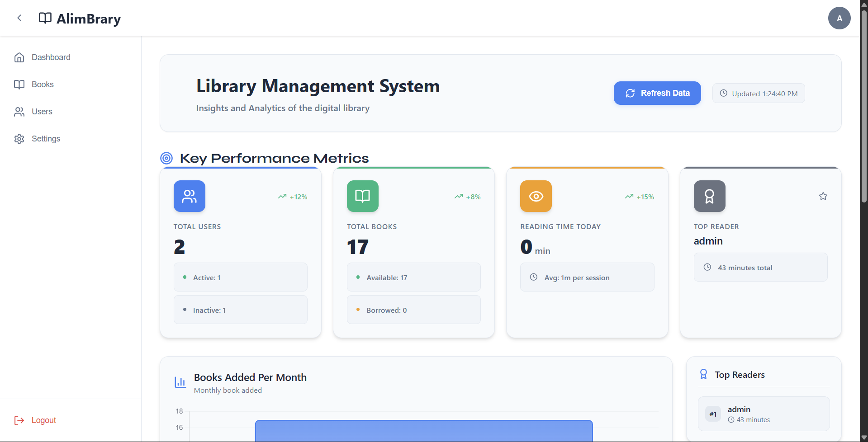This screenshot has width=868, height=442.
Task: Click the blue Total Users people icon
Action: [189, 196]
